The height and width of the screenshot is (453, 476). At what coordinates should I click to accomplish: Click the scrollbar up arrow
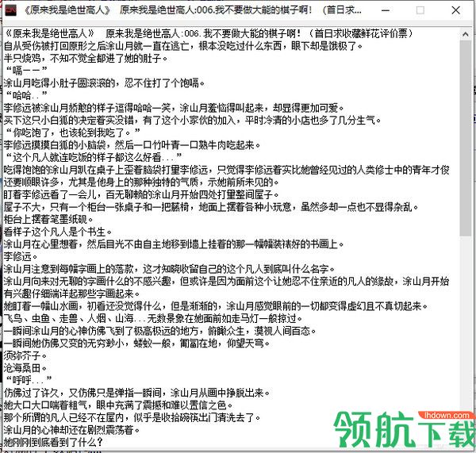point(466,35)
